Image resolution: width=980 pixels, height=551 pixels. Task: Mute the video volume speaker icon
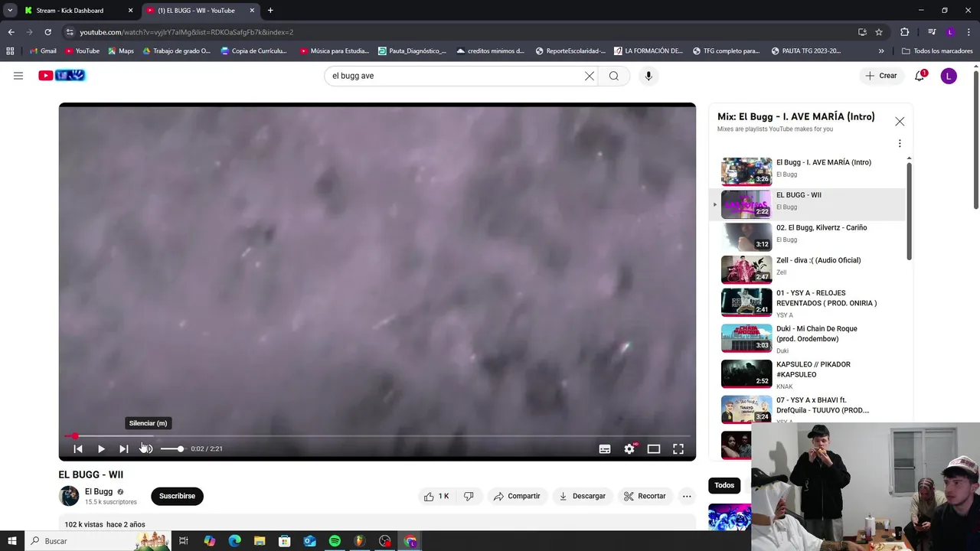[146, 449]
